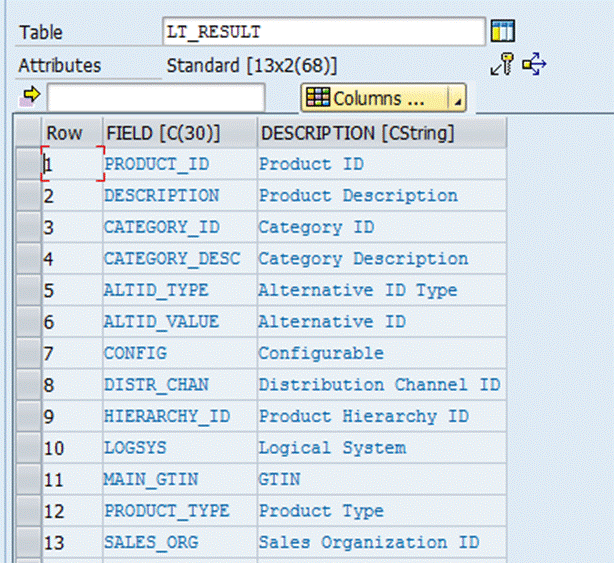The image size is (614, 563).
Task: Select row 1 using its row selector
Action: coord(29,164)
